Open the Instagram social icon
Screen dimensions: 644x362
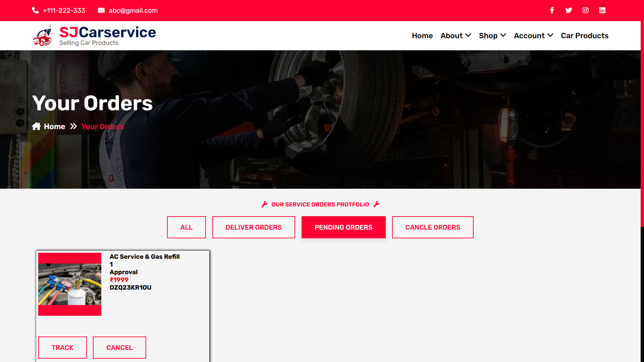click(x=585, y=10)
